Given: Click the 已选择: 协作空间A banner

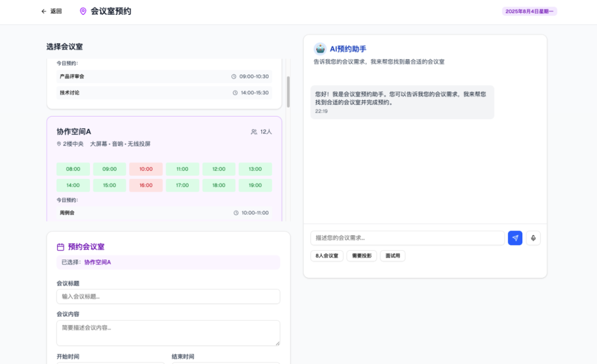Looking at the screenshot, I should click(x=168, y=262).
